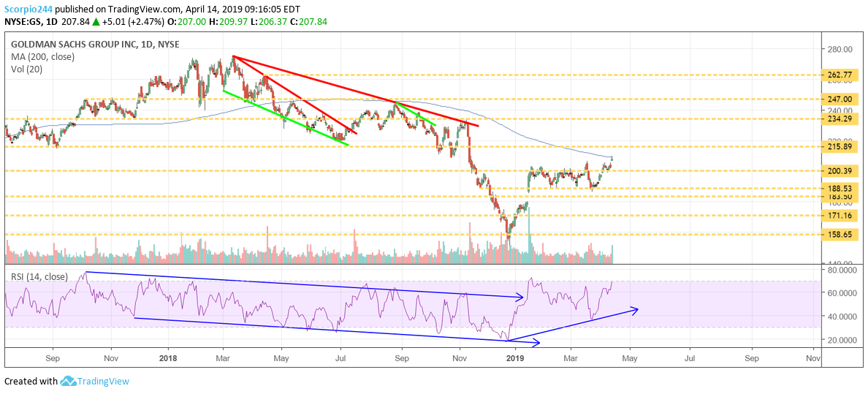Click the TradingView cloud logo icon
This screenshot has width=868, height=394.
(68, 382)
